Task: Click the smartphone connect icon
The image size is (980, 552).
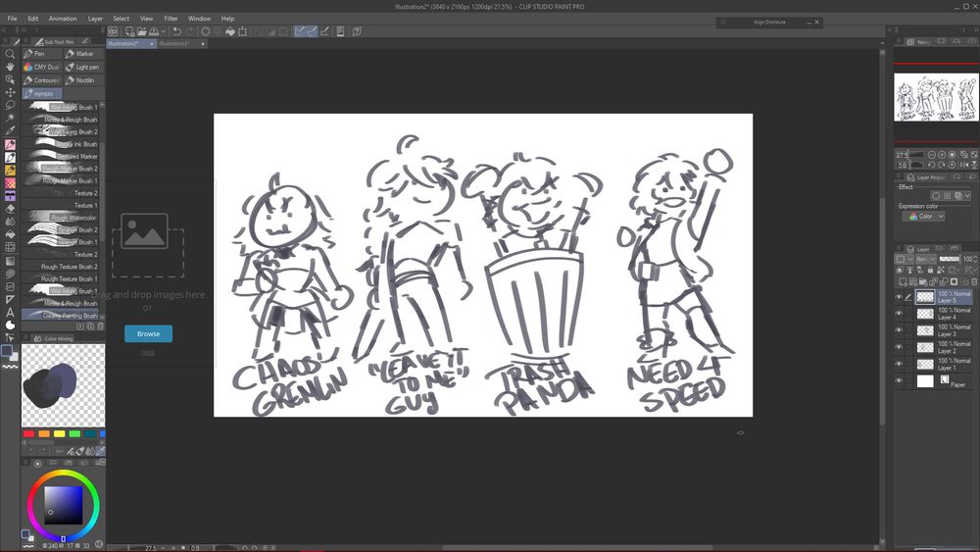Action: tap(340, 31)
